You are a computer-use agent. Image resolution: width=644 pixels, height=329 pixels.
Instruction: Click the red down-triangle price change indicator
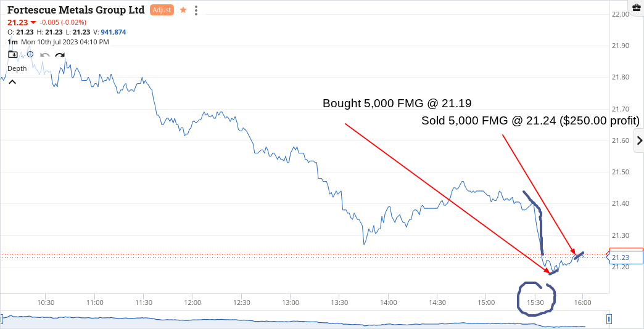point(33,22)
